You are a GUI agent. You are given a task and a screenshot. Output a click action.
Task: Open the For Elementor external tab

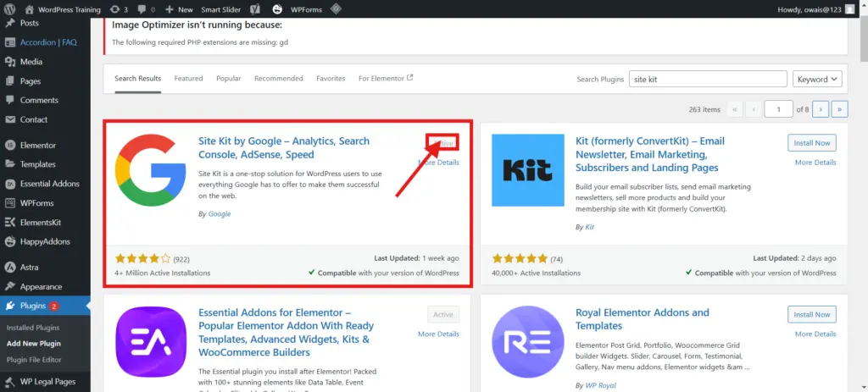click(x=386, y=79)
